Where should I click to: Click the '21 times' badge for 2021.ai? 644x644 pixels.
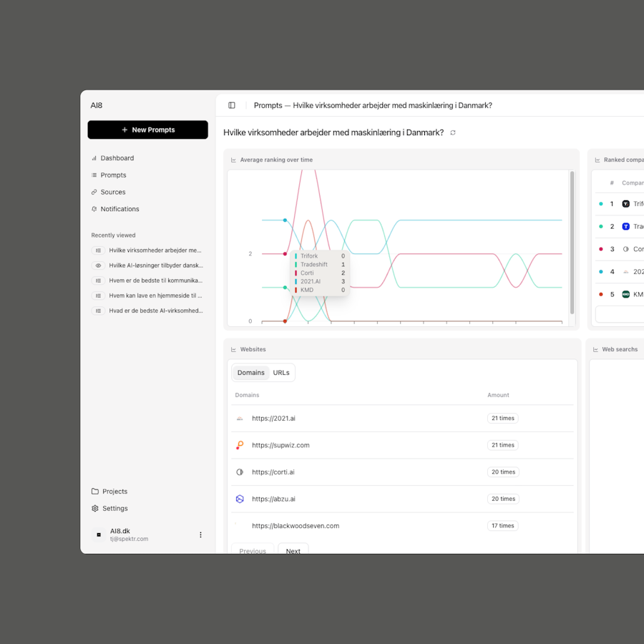pyautogui.click(x=502, y=419)
